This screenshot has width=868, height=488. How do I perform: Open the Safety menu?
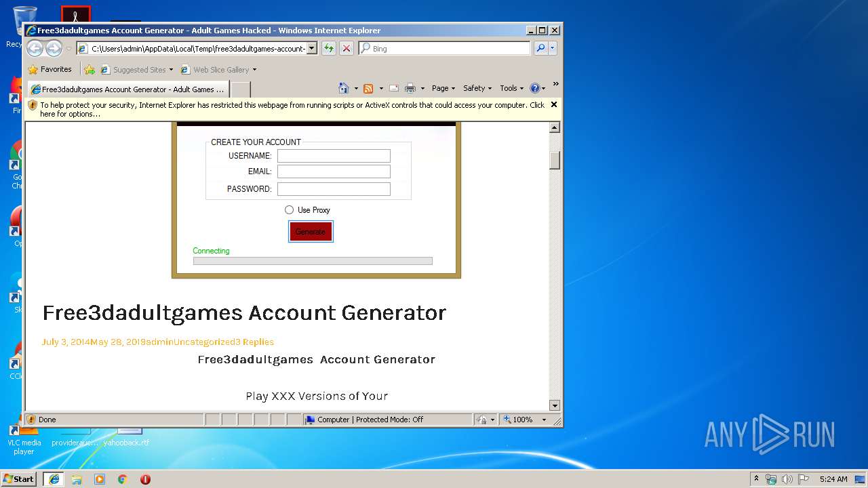(477, 88)
